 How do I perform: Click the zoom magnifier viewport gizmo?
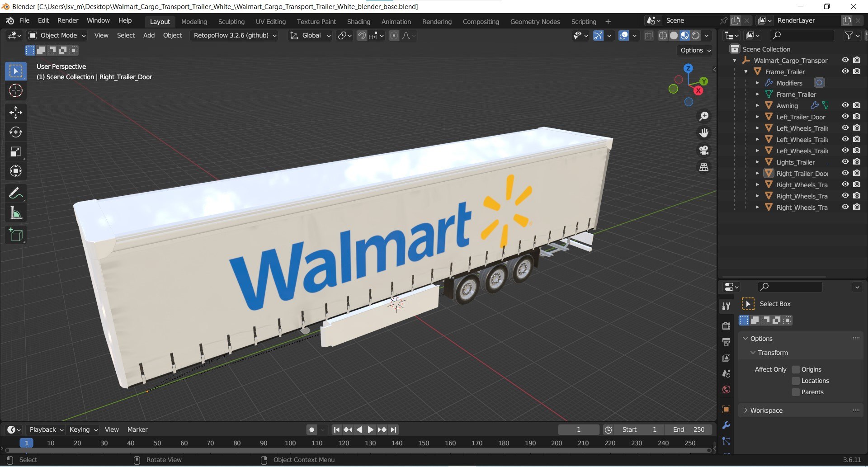click(x=704, y=117)
